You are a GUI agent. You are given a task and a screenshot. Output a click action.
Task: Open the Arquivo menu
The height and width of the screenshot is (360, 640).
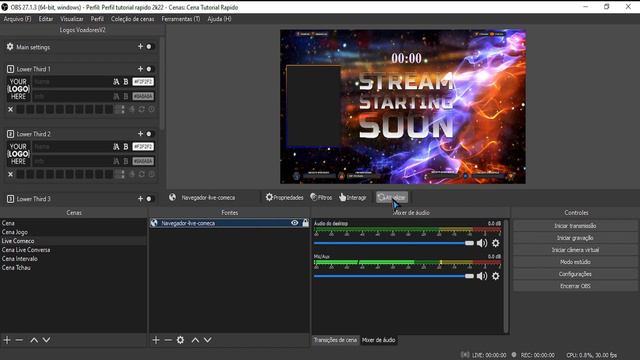[x=17, y=19]
